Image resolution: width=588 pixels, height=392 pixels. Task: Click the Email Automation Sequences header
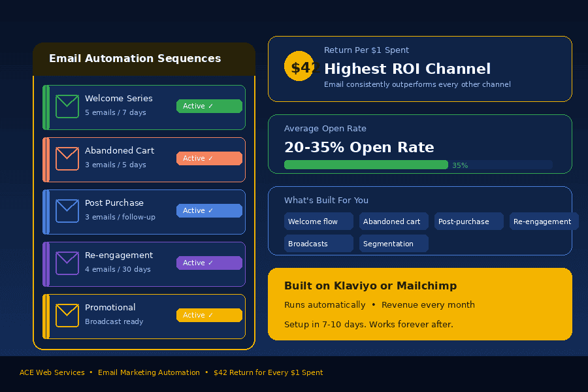[144, 59]
